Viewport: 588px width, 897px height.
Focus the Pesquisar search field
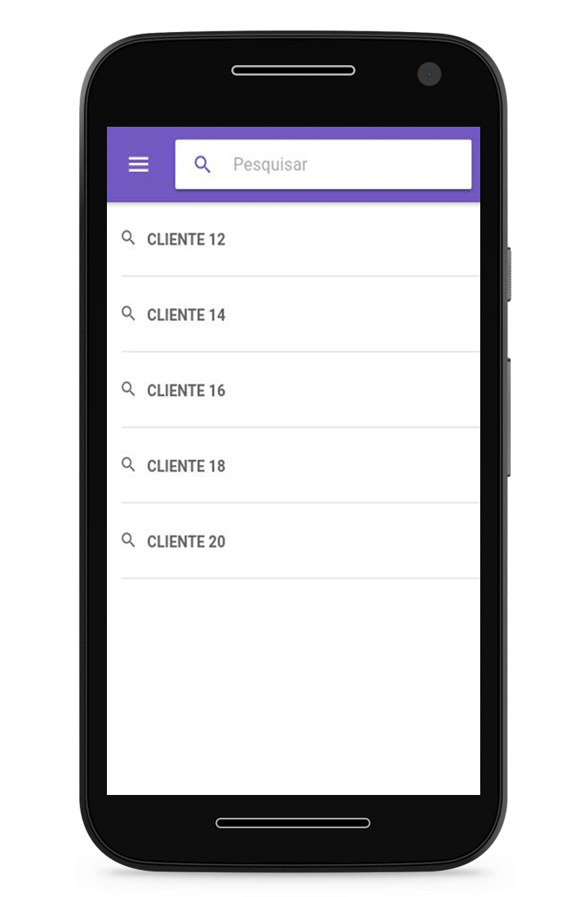[x=323, y=165]
